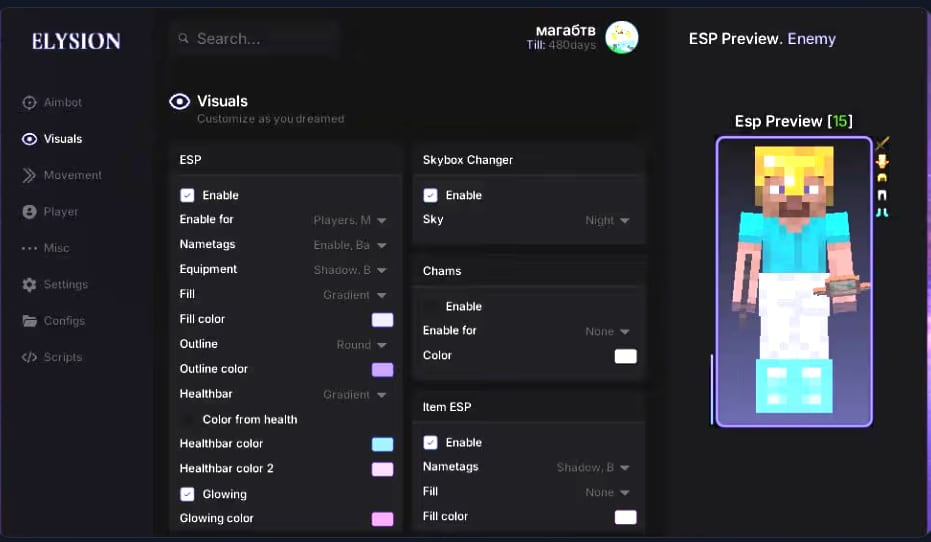
Task: Enable the Chams checkbox
Action: 430,306
